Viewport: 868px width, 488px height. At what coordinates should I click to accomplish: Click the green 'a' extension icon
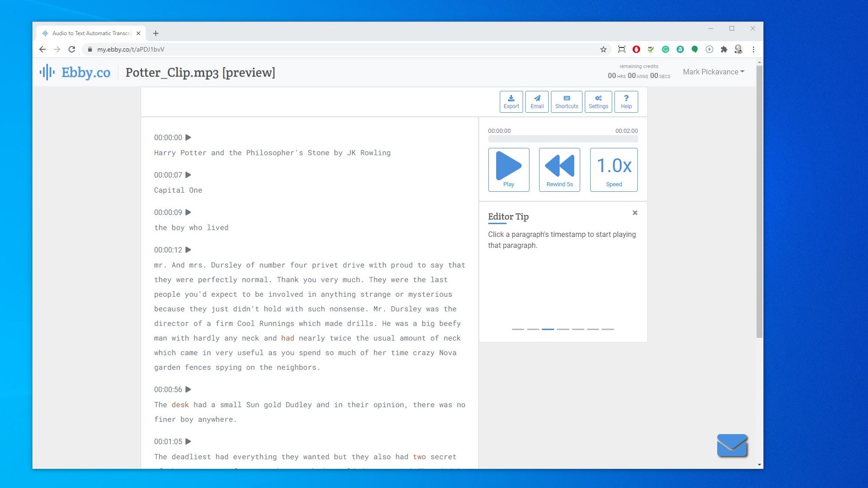click(680, 49)
